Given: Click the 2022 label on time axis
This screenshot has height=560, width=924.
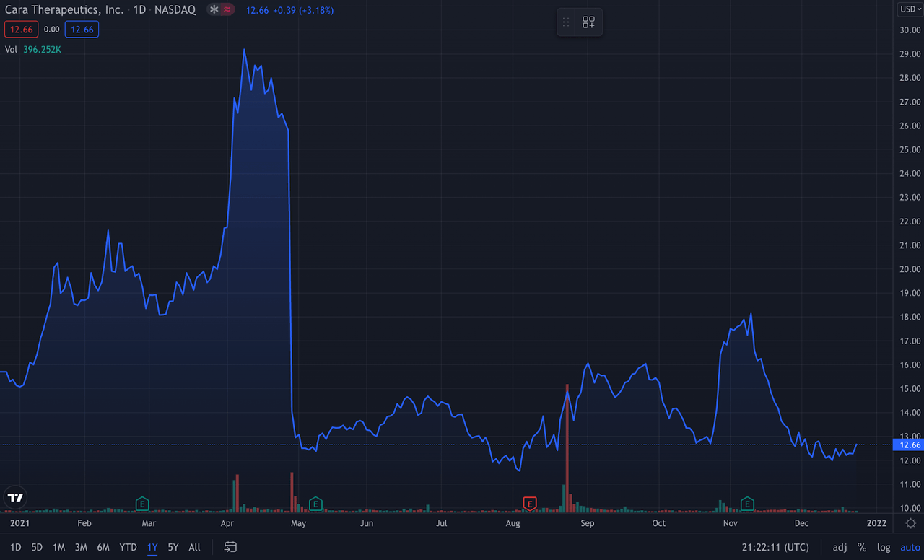Looking at the screenshot, I should (x=876, y=523).
